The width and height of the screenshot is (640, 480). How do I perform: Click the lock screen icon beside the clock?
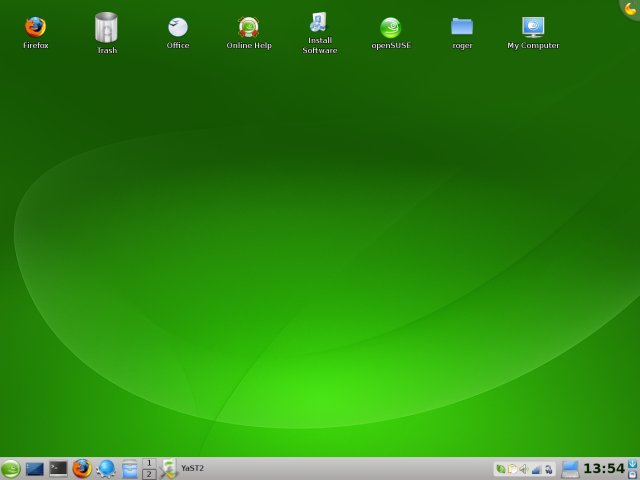pos(632,474)
